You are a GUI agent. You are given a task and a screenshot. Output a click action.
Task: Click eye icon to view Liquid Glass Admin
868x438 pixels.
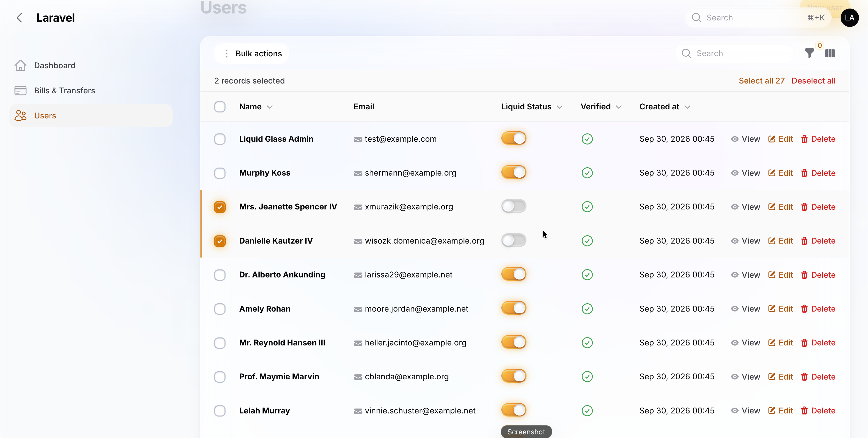(x=734, y=139)
